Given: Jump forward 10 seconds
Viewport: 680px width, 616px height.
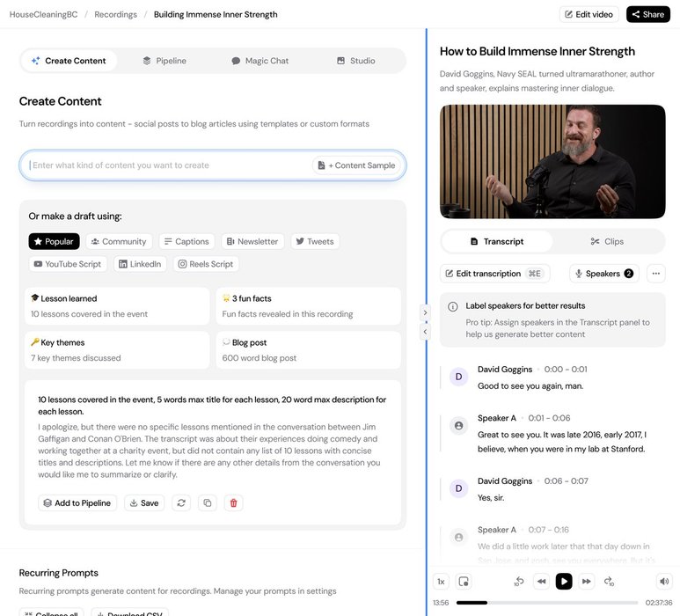Looking at the screenshot, I should (609, 582).
